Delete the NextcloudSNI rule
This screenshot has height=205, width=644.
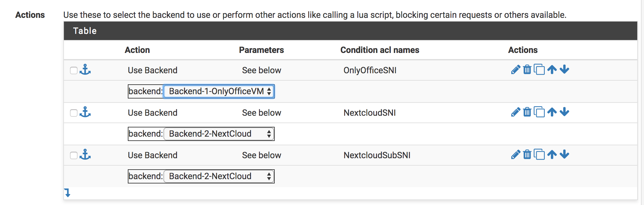pyautogui.click(x=527, y=112)
